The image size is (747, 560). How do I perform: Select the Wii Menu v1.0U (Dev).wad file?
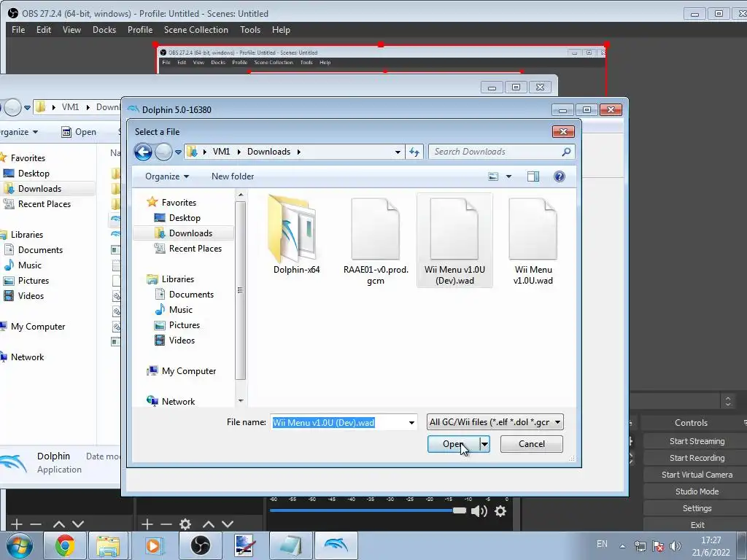tap(454, 241)
